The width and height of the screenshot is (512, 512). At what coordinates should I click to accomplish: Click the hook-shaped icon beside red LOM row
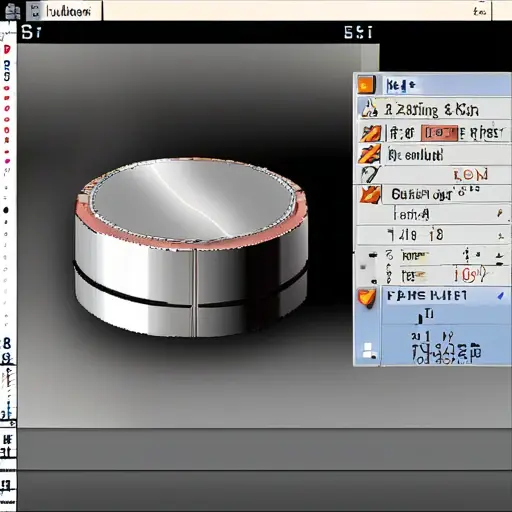pyautogui.click(x=370, y=174)
